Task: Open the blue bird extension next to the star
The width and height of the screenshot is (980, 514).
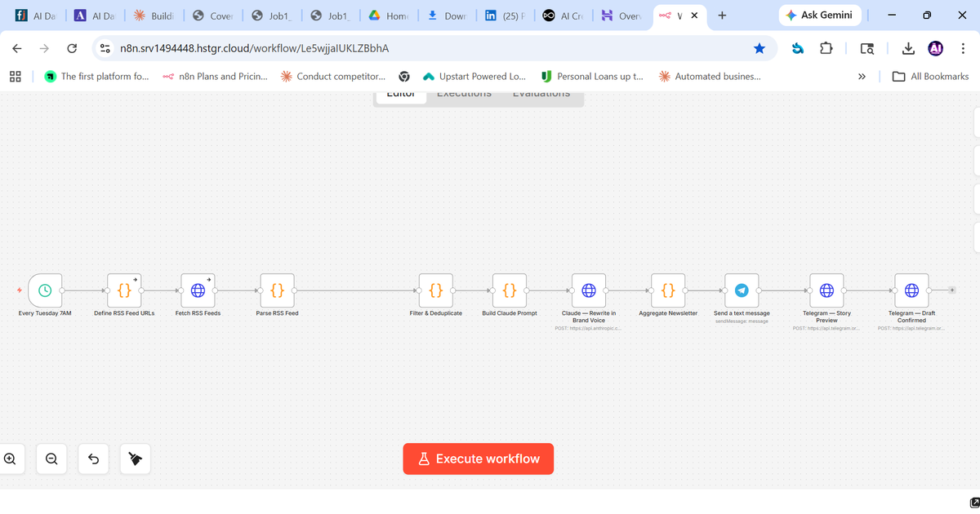Action: point(797,49)
